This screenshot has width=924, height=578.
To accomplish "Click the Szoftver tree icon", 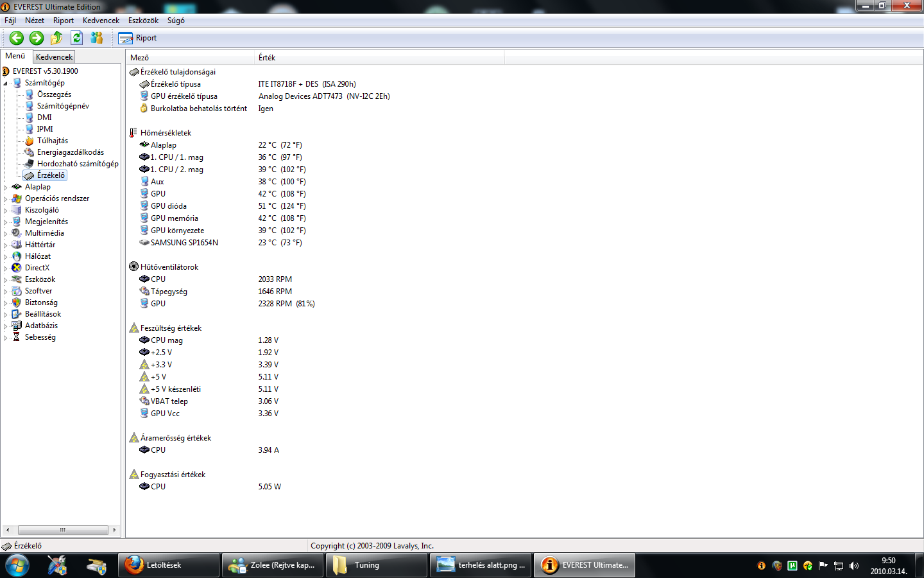I will click(x=17, y=291).
